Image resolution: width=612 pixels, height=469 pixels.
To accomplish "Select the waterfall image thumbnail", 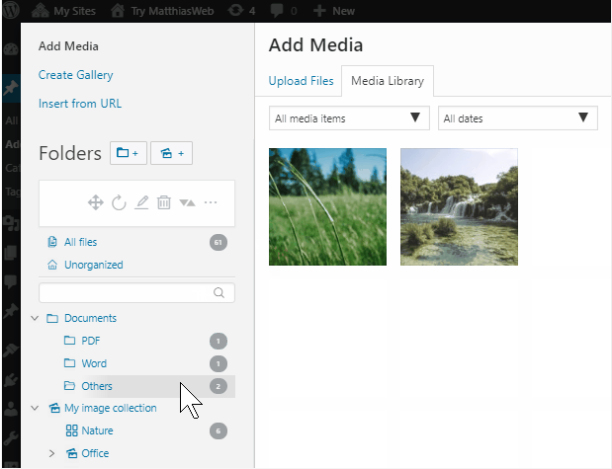I will click(x=459, y=207).
